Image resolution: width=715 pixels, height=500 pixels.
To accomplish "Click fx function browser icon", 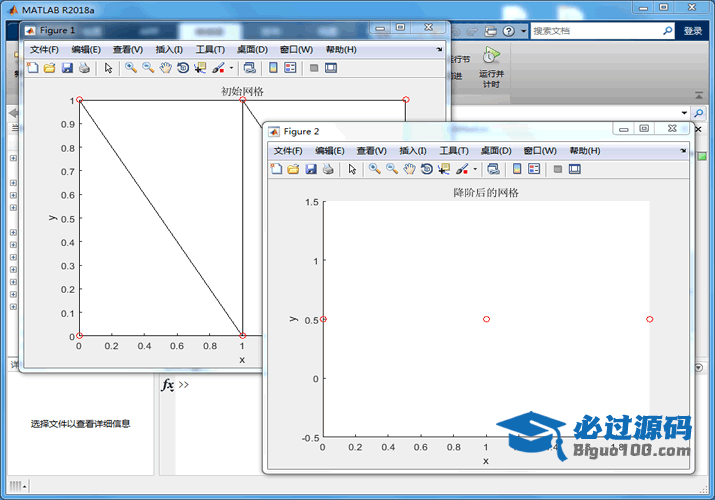I will tap(168, 385).
